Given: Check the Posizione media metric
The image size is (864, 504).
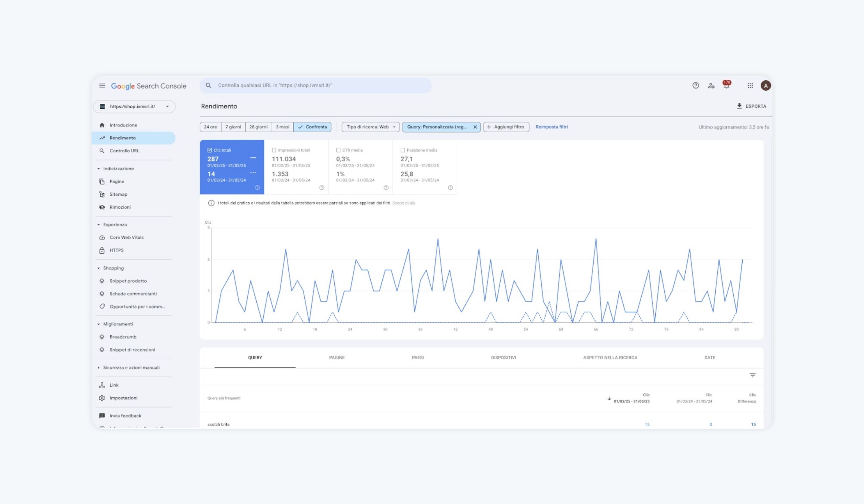Looking at the screenshot, I should [403, 150].
